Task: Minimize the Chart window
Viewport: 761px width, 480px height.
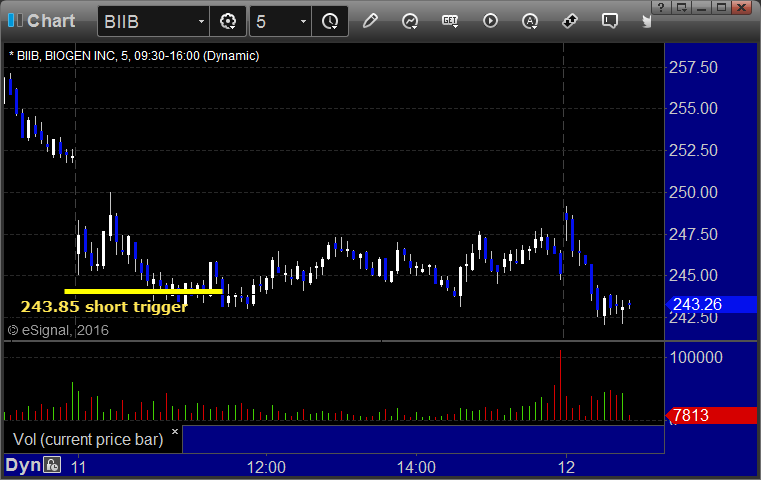Action: 701,7
